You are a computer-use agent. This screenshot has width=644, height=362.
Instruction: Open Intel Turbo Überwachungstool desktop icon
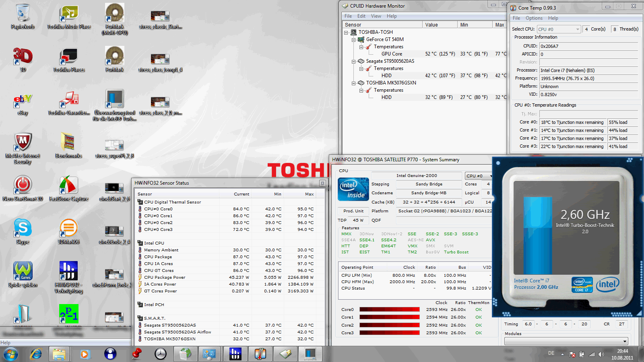[x=115, y=105]
